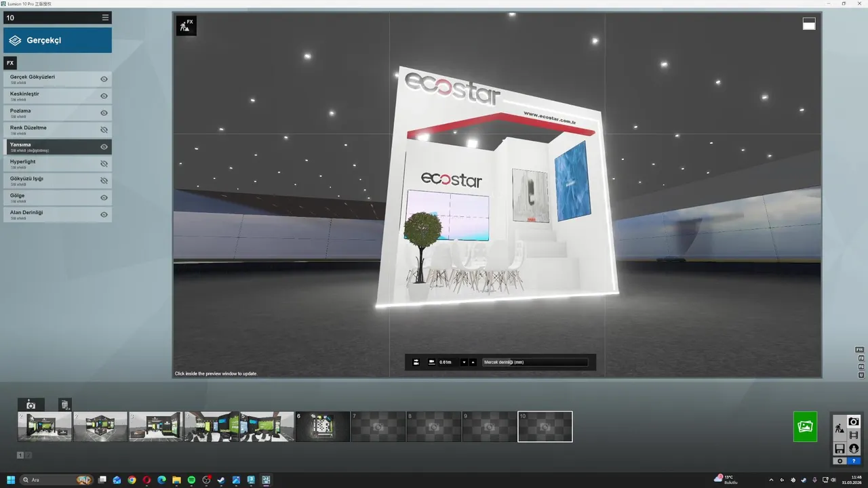Open Panorama mode icon
Image resolution: width=868 pixels, height=488 pixels.
pos(854,449)
